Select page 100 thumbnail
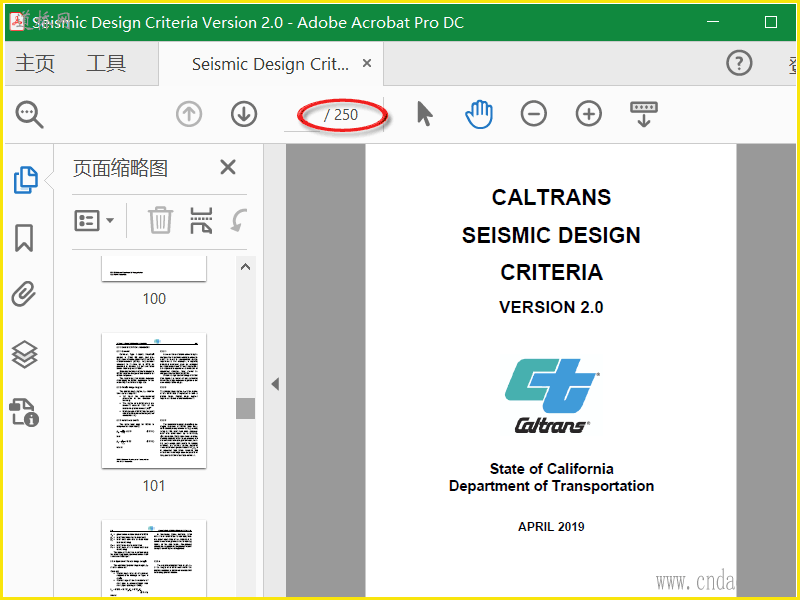This screenshot has width=800, height=600. click(154, 268)
